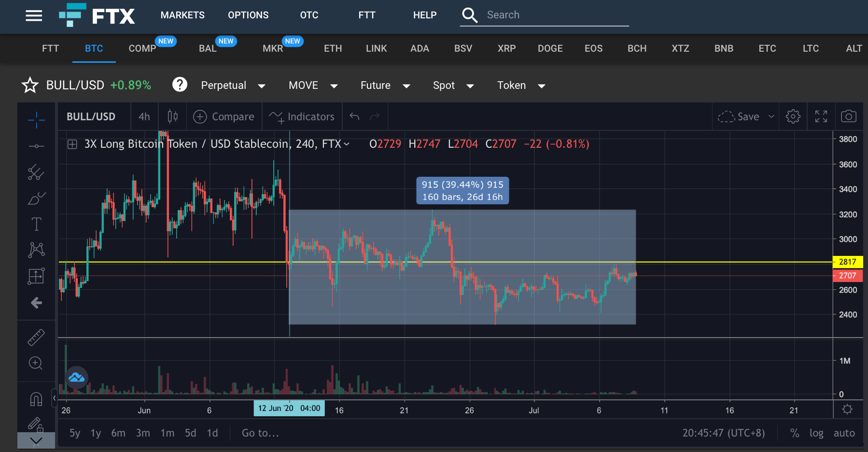Click in the Search input field
Screen dimensions: 868x452
point(557,15)
